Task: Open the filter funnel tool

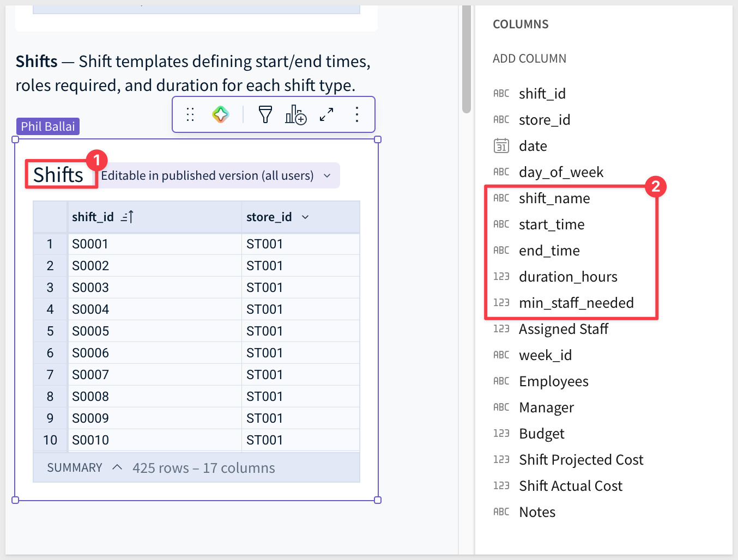Action: coord(265,114)
